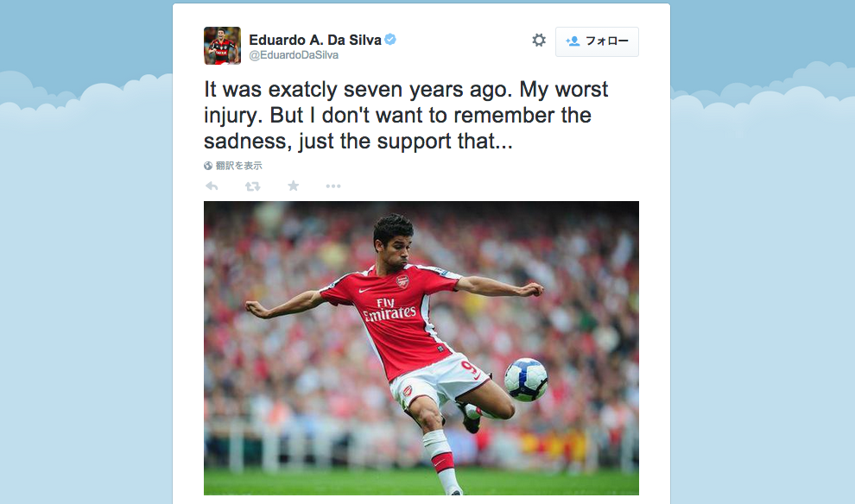
Task: Open the gear user actions dropdown
Action: click(539, 41)
